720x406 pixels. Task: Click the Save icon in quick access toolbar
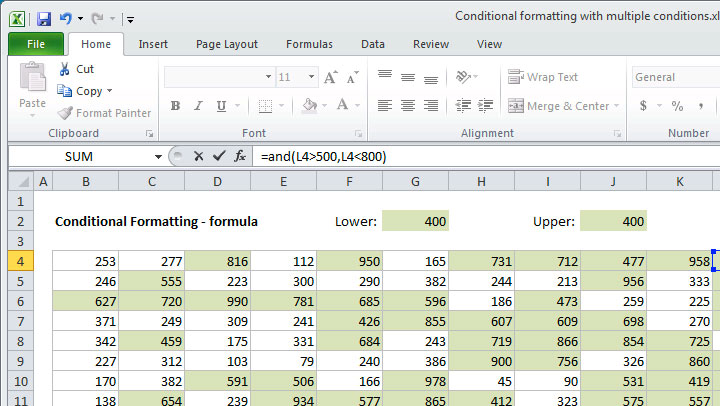click(x=43, y=18)
